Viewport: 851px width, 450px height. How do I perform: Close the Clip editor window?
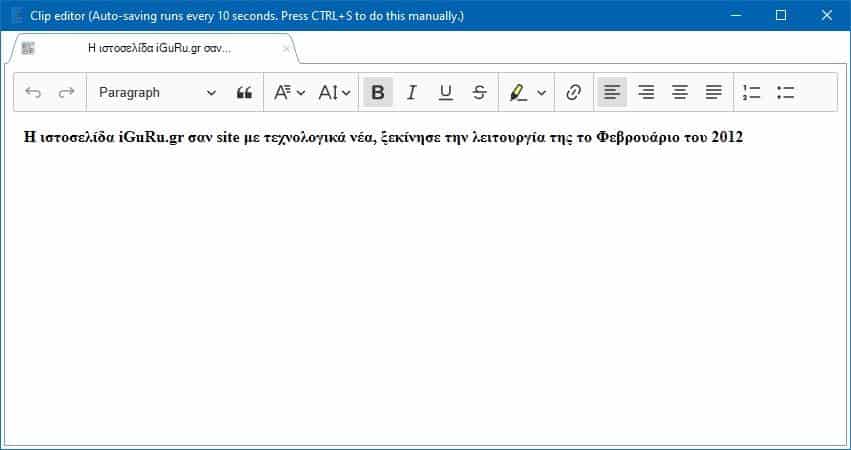[x=827, y=15]
